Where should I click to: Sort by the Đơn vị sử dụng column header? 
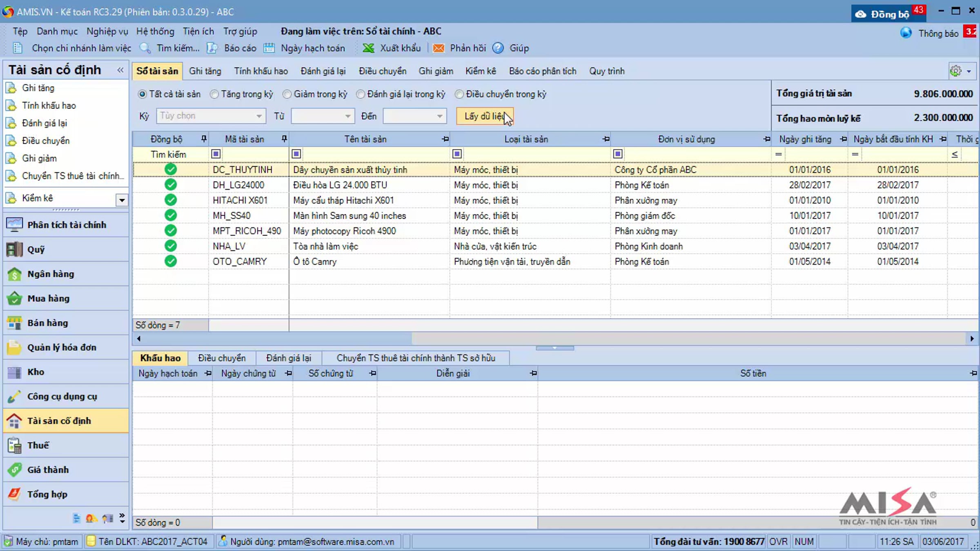[x=686, y=139]
